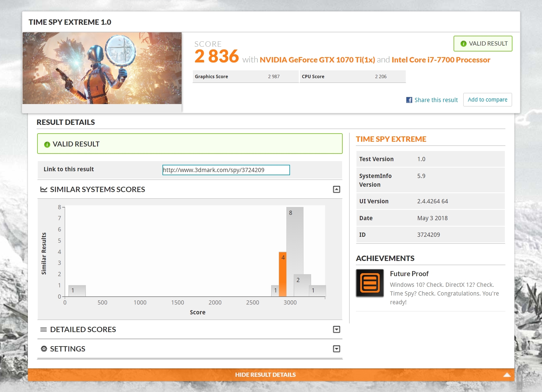Click the Similar Systems Scores chart icon

pos(44,189)
